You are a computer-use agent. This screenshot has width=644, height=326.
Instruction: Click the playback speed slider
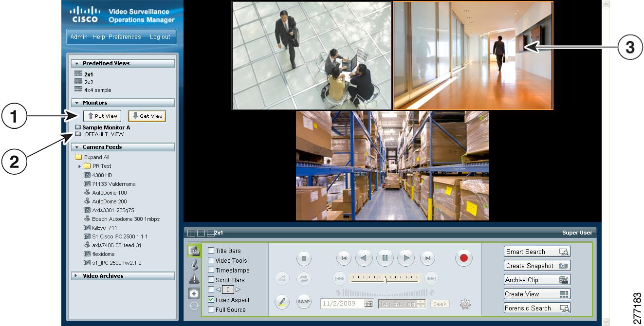(x=386, y=279)
